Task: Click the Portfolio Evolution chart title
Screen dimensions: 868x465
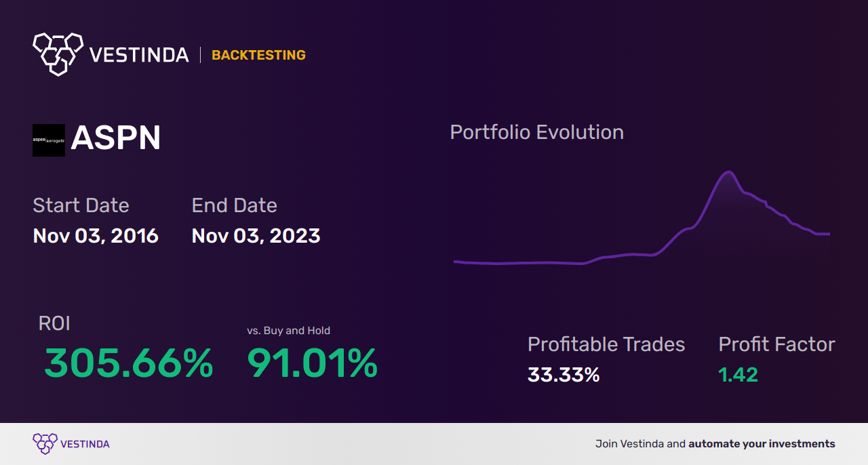Action: coord(536,132)
